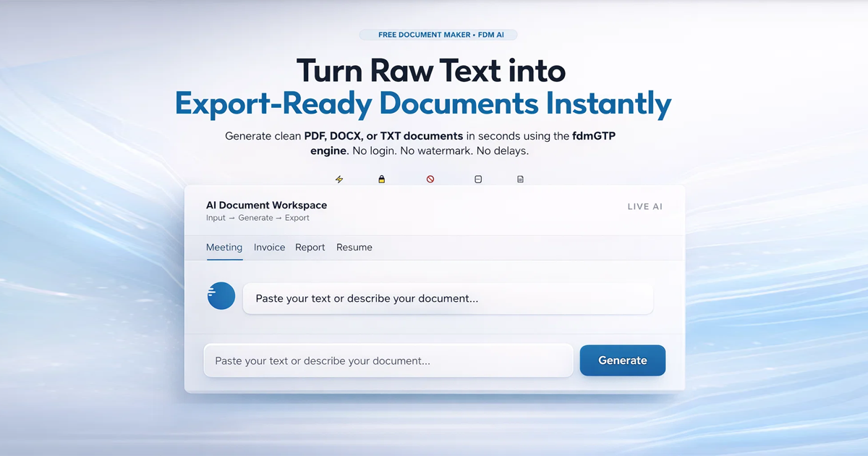Click the rounded square minus icon
Screen dimensions: 868x456
(x=478, y=179)
